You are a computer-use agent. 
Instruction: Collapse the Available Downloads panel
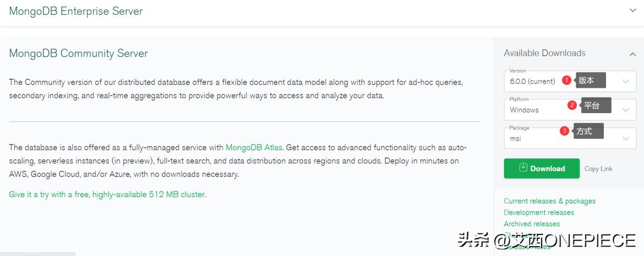click(632, 54)
